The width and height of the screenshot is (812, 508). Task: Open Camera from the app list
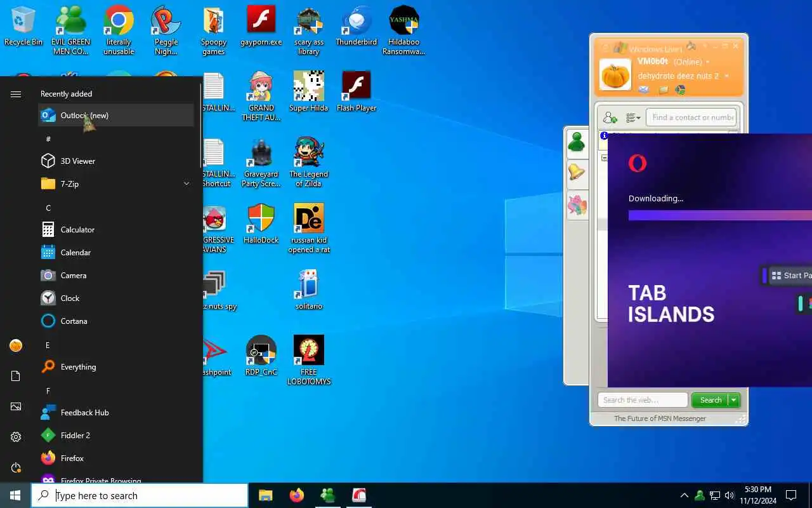[116, 275]
